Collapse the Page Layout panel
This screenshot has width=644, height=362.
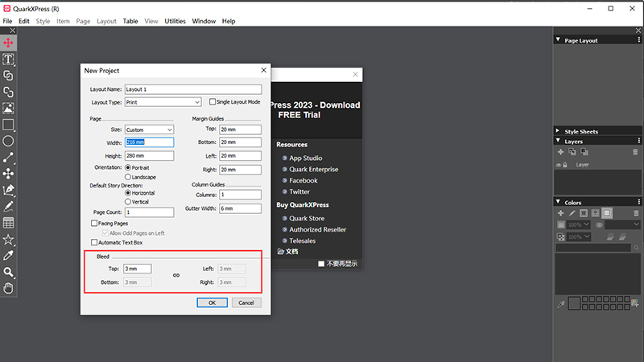558,39
